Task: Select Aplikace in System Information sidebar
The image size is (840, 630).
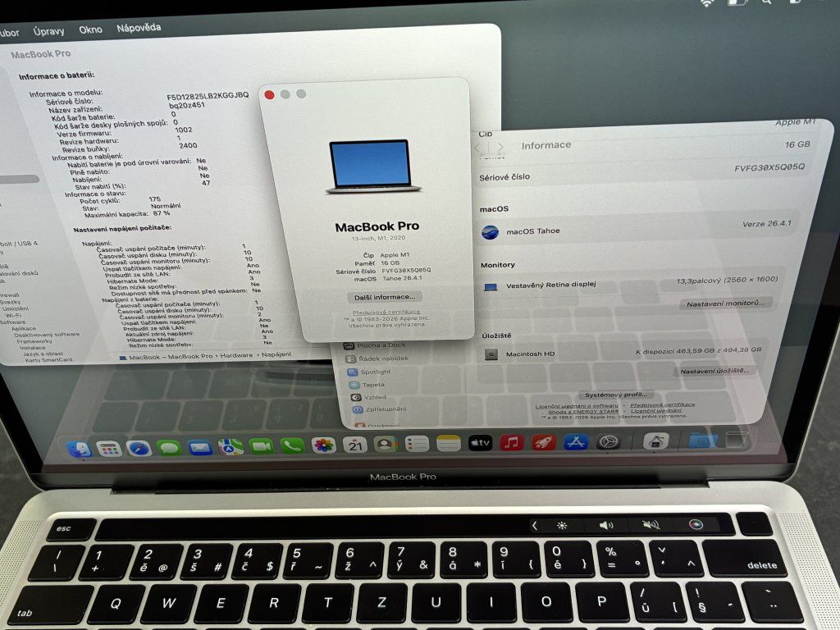Action: (x=24, y=328)
